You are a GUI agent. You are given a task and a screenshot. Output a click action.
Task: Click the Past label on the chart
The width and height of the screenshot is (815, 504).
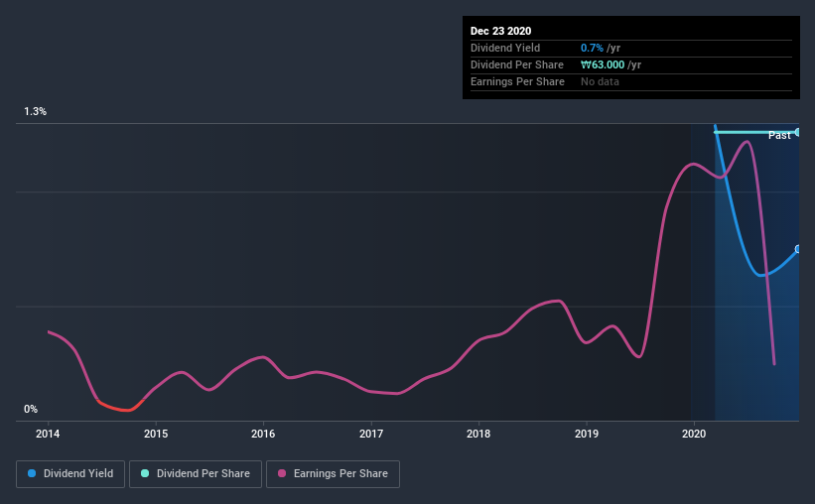(x=779, y=136)
